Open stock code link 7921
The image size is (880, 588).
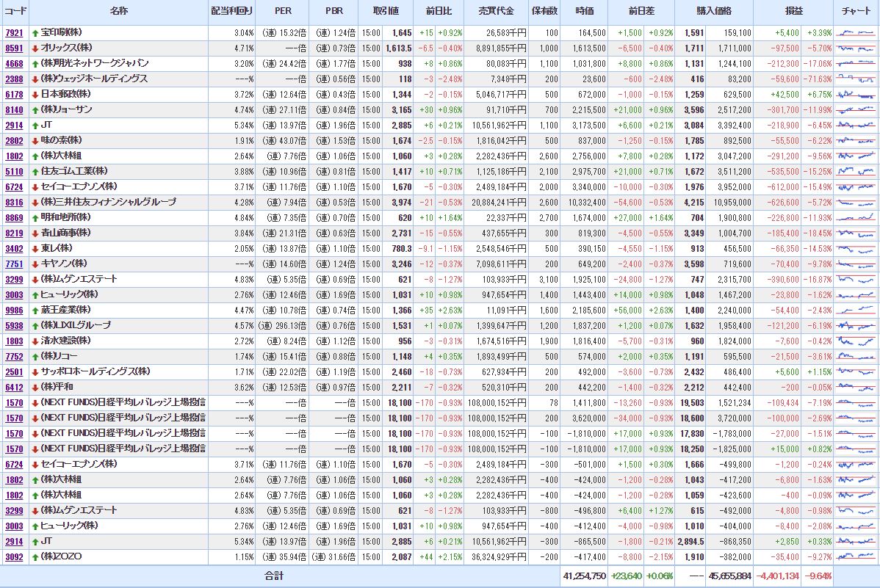point(14,34)
